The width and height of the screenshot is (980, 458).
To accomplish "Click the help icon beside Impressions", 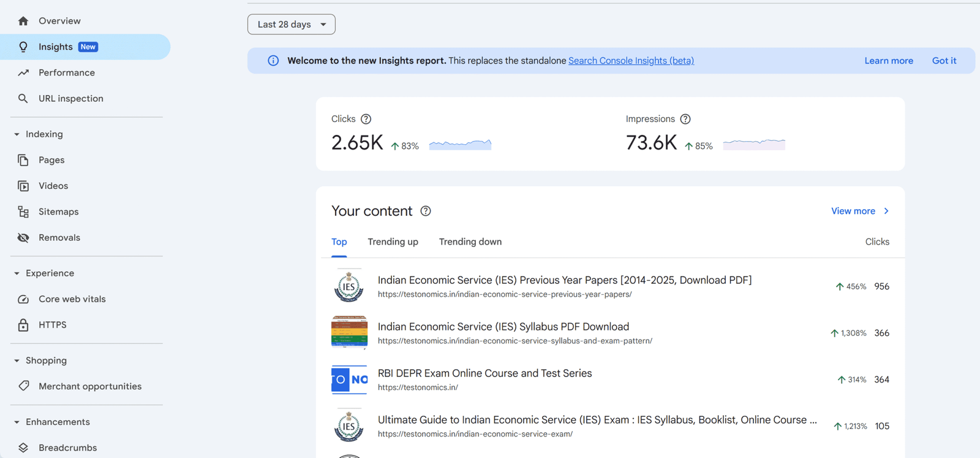I will (x=685, y=119).
